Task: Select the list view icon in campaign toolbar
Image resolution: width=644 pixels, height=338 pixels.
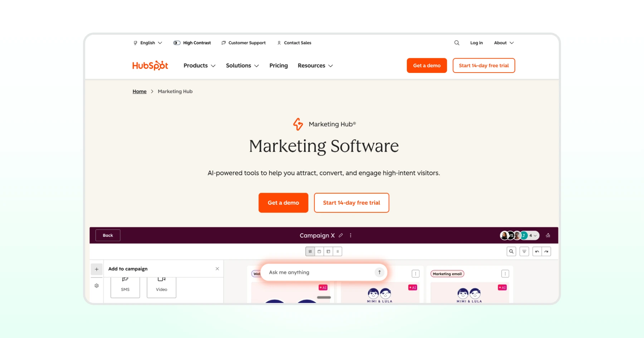Action: pos(337,251)
